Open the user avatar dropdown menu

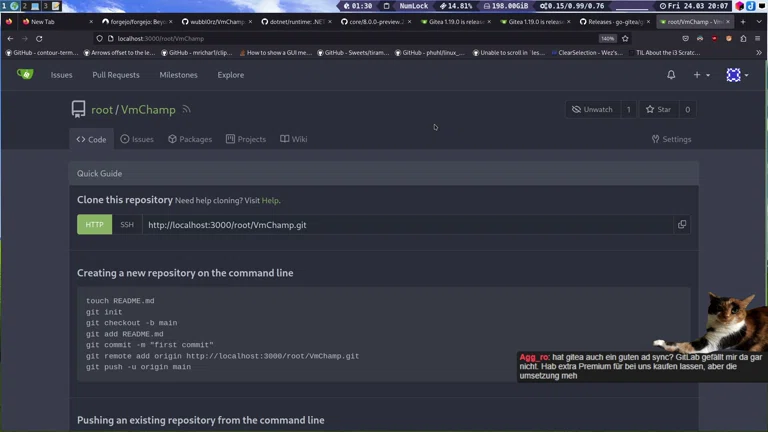pos(737,75)
